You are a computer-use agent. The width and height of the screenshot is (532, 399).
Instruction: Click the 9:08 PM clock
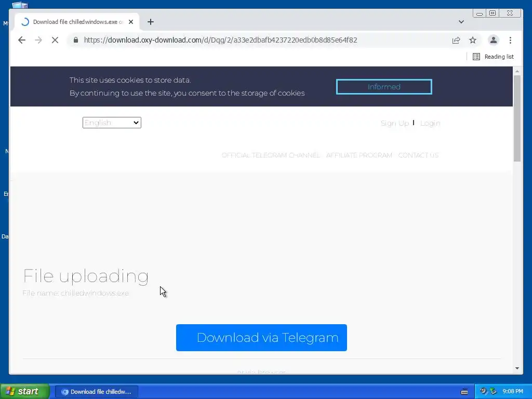pyautogui.click(x=513, y=391)
